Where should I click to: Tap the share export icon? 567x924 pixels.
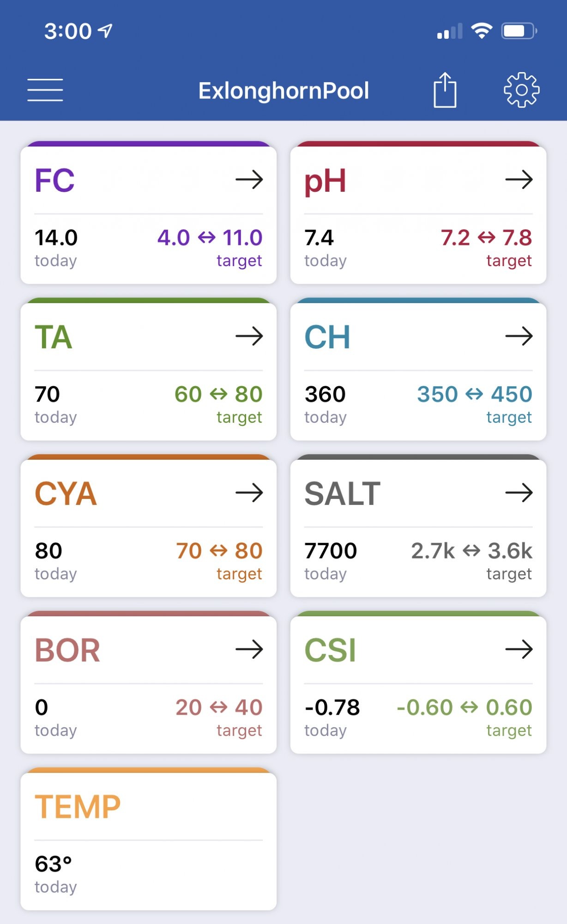445,90
